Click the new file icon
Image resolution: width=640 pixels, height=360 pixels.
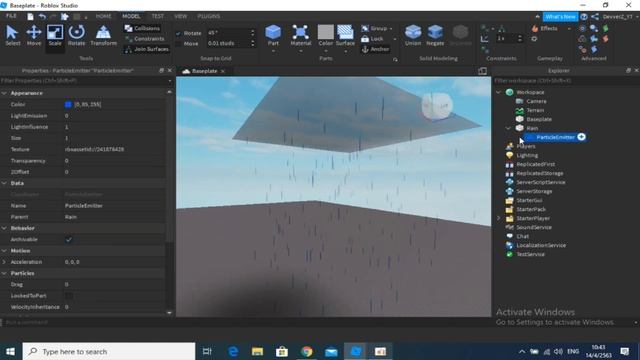(30, 16)
